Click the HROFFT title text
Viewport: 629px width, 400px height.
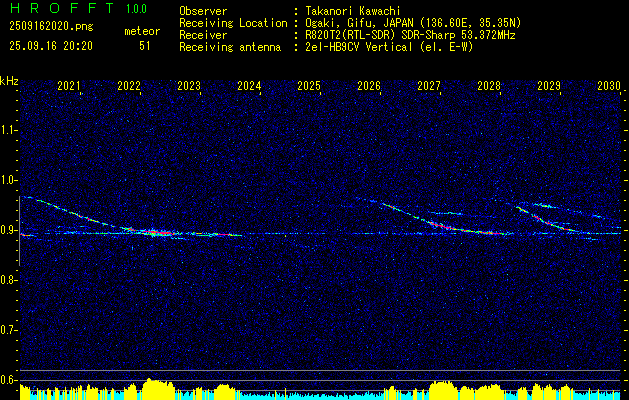click(62, 9)
